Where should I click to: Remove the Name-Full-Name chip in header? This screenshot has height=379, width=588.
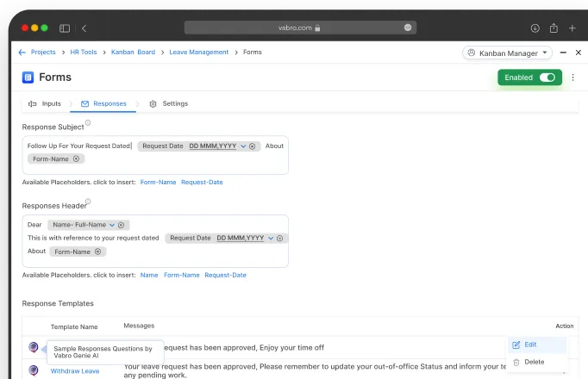[x=121, y=225]
